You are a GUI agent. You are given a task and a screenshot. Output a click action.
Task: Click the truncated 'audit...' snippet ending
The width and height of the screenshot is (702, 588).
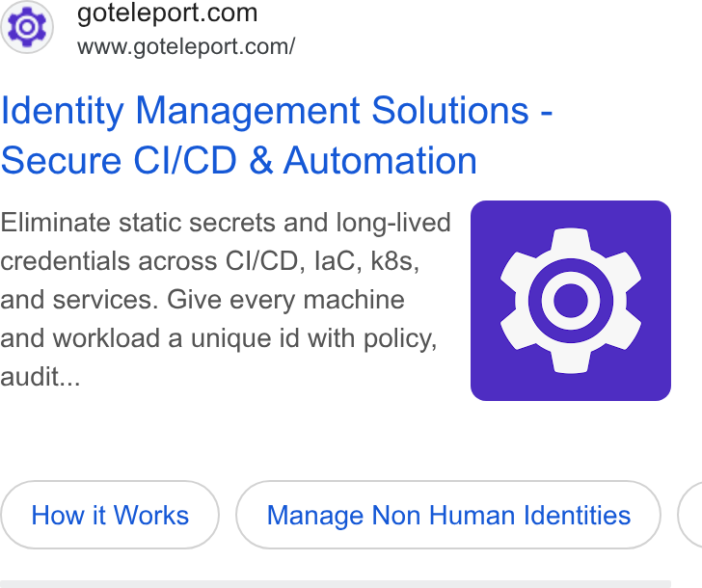click(x=40, y=377)
